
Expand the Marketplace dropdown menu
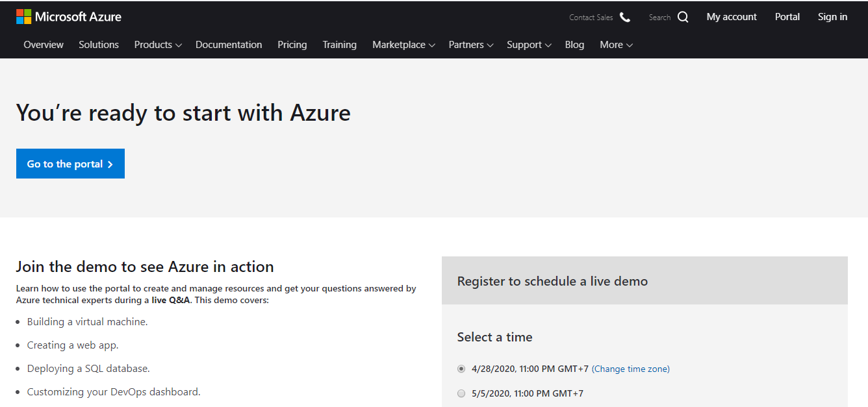(403, 45)
